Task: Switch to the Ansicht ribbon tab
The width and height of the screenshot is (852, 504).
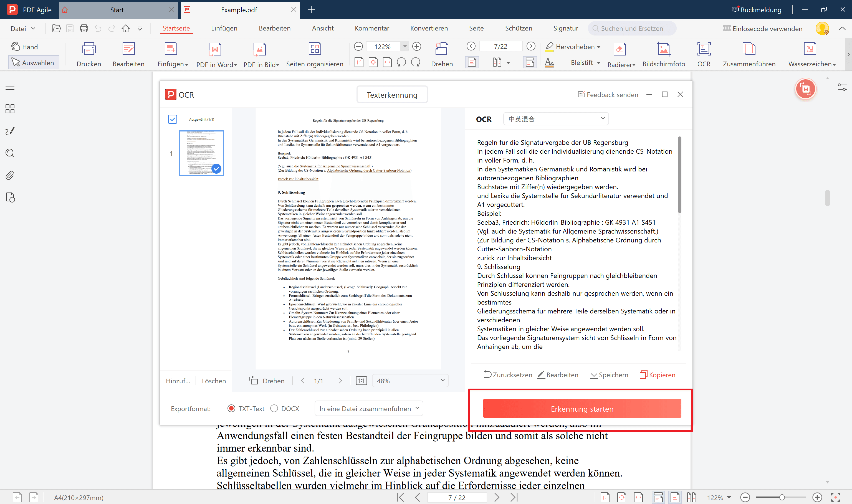Action: tap(323, 28)
